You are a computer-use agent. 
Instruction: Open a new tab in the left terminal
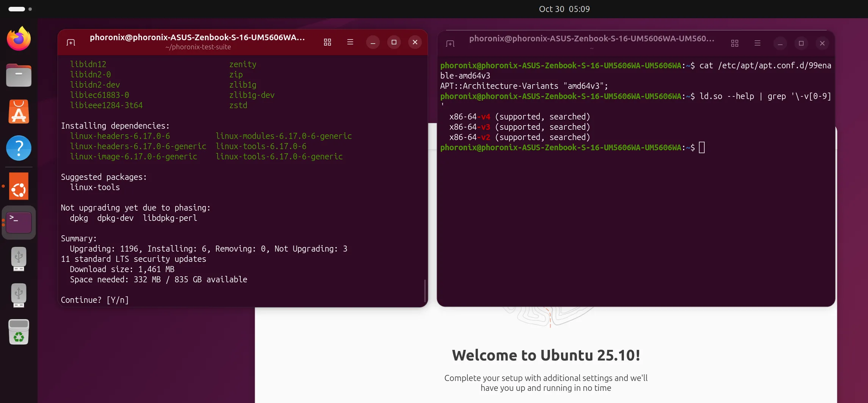point(71,42)
